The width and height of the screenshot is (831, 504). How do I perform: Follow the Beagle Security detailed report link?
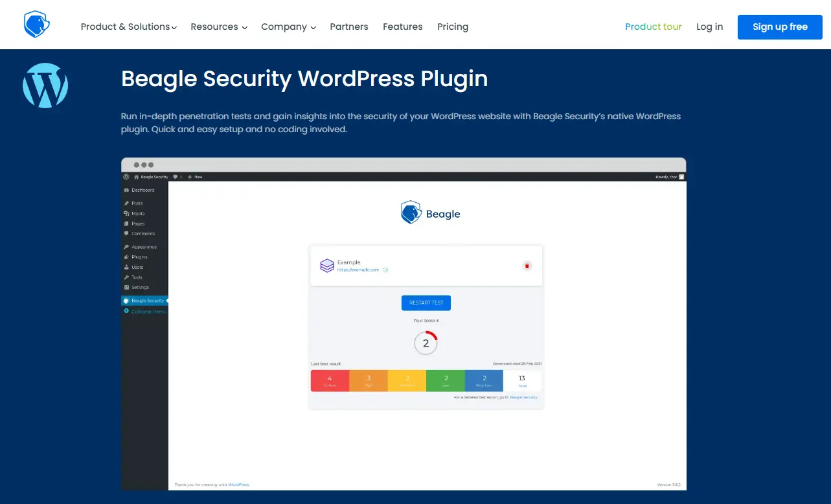[x=523, y=397]
